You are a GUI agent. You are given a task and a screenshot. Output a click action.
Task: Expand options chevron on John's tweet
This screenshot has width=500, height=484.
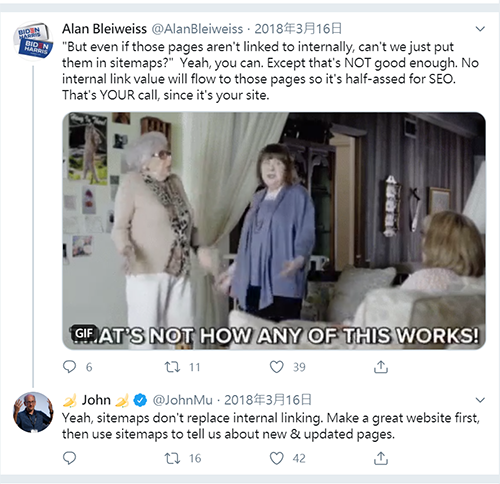tap(480, 400)
